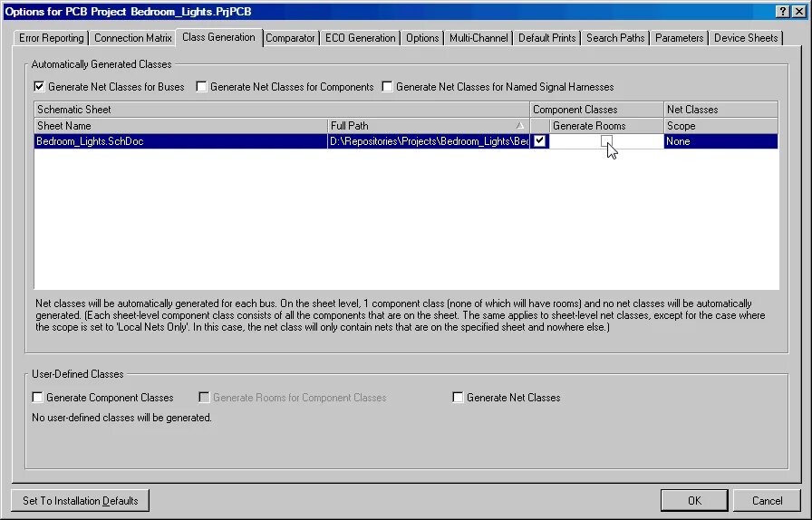The height and width of the screenshot is (520, 812).
Task: Enable Generate Net Classes for Components
Action: click(x=201, y=86)
